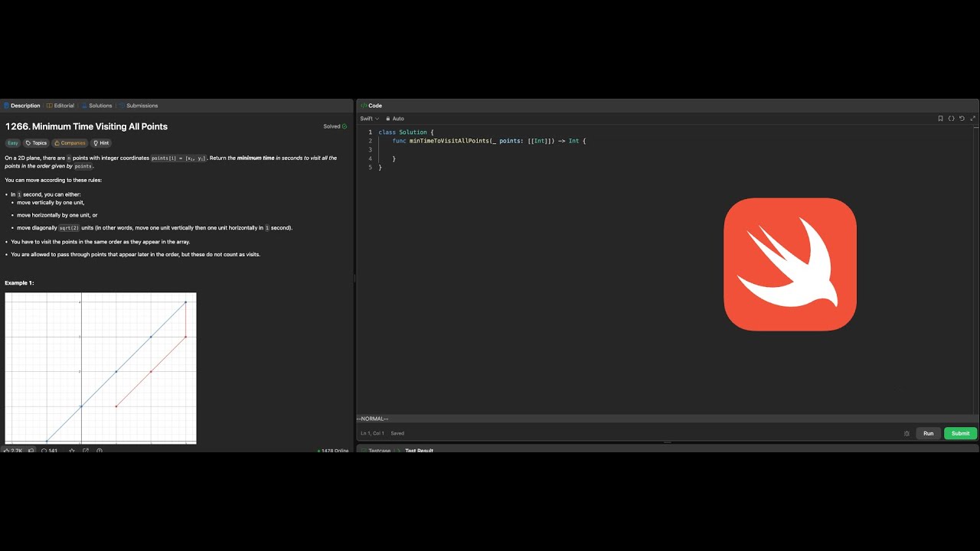Submit the solution

960,433
